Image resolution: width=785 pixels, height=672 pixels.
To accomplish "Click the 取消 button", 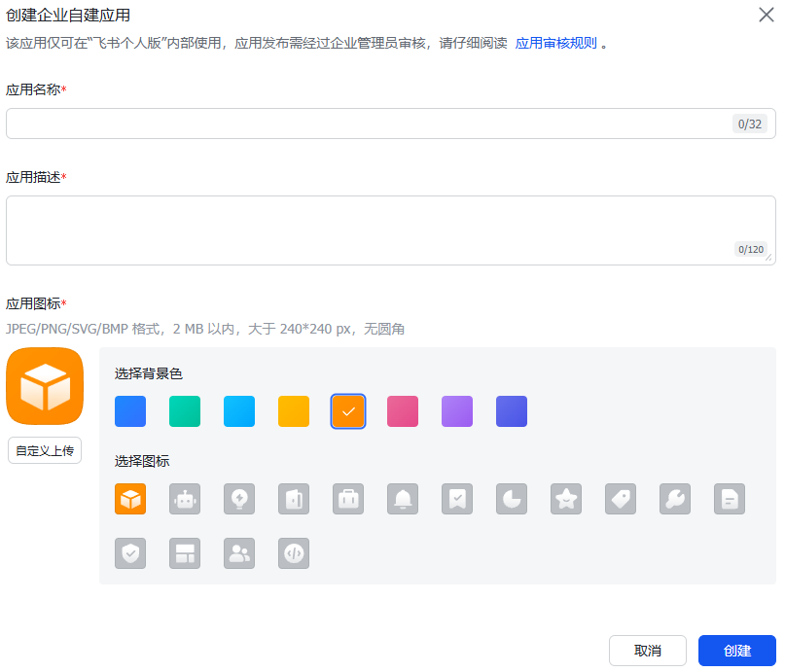I will (x=648, y=651).
